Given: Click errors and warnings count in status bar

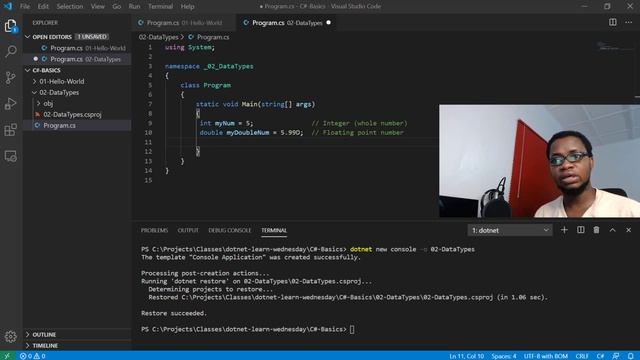Looking at the screenshot, I should click(x=33, y=356).
